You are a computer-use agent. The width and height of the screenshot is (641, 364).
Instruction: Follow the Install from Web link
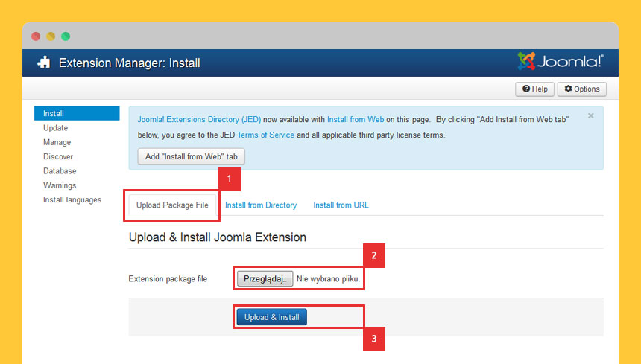[x=356, y=120]
